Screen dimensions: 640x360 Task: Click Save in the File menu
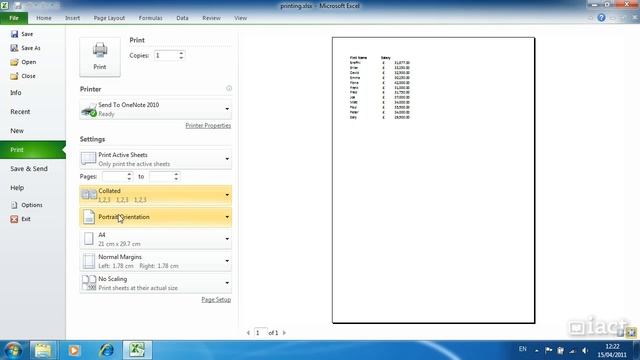(x=22, y=34)
